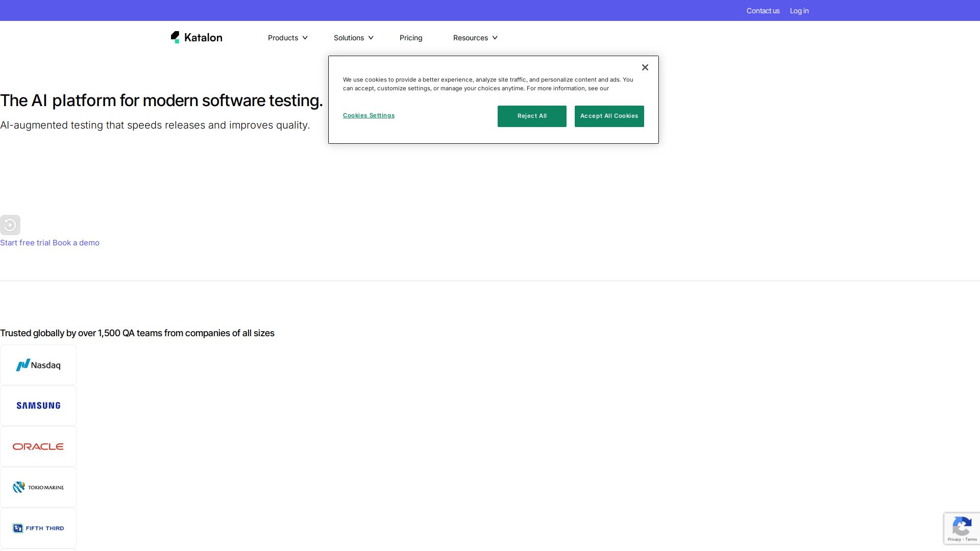The width and height of the screenshot is (980, 551).
Task: Click Start free trial link
Action: pyautogui.click(x=25, y=243)
